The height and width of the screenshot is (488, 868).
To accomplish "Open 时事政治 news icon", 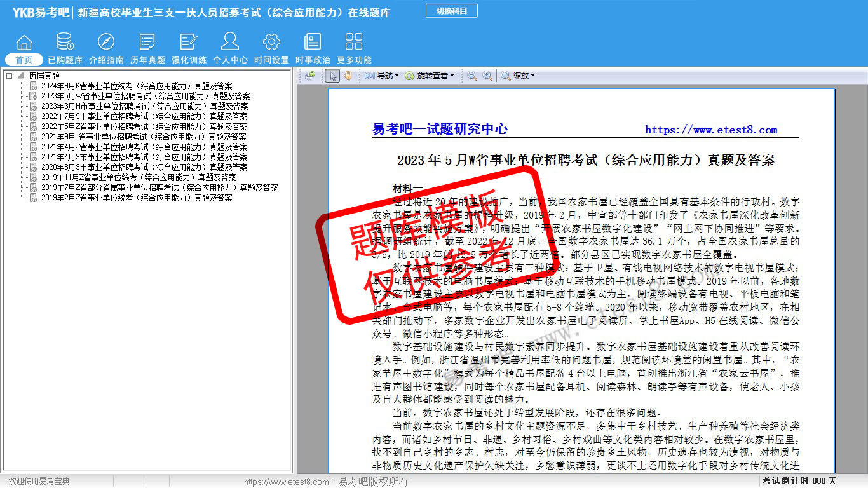I will click(x=313, y=43).
